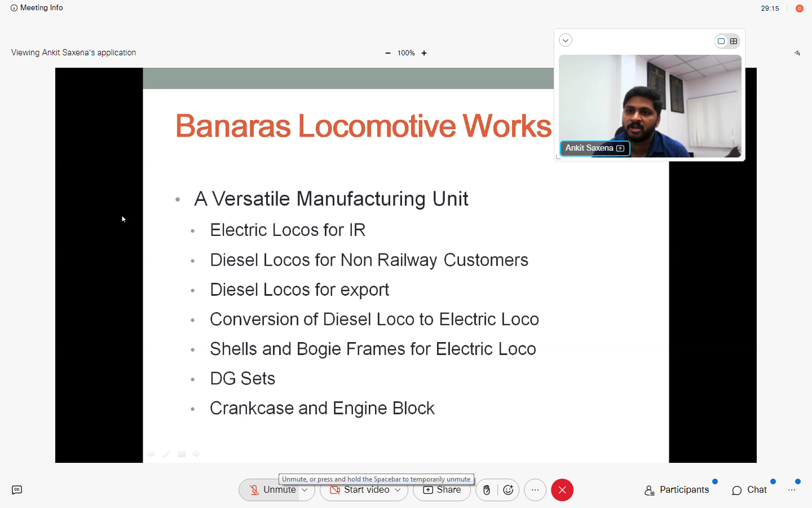Open more options ellipsis in control bar
The height and width of the screenshot is (508, 812).
[535, 490]
